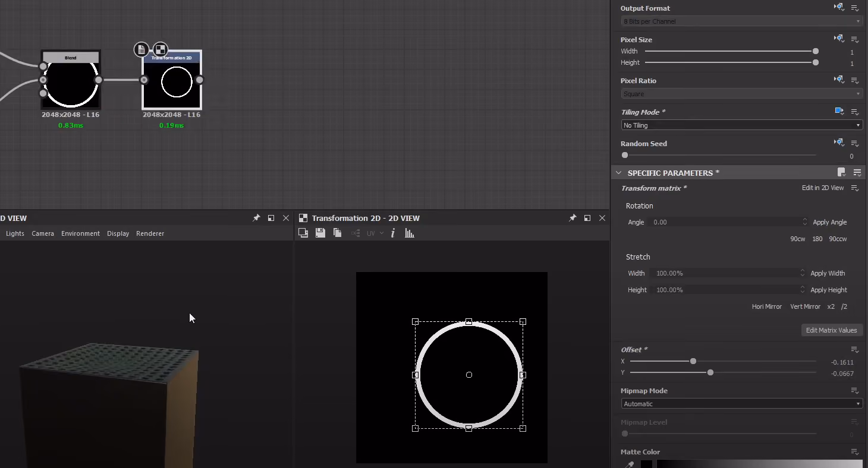Screen dimensions: 868x468
Task: Click the Transformation 2D view title checker icon
Action: 303,218
